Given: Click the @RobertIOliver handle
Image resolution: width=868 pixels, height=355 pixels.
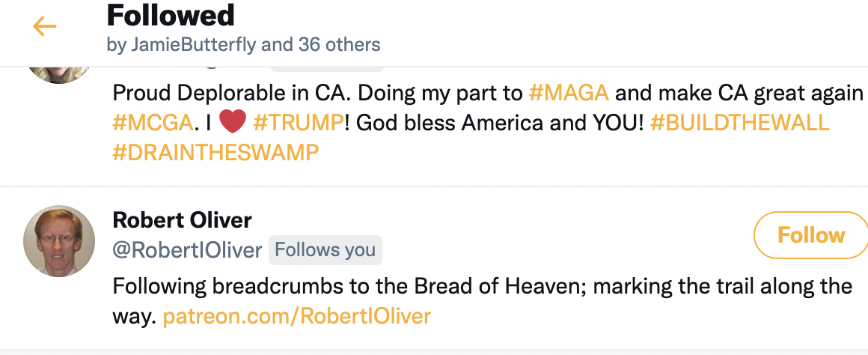Looking at the screenshot, I should (187, 249).
